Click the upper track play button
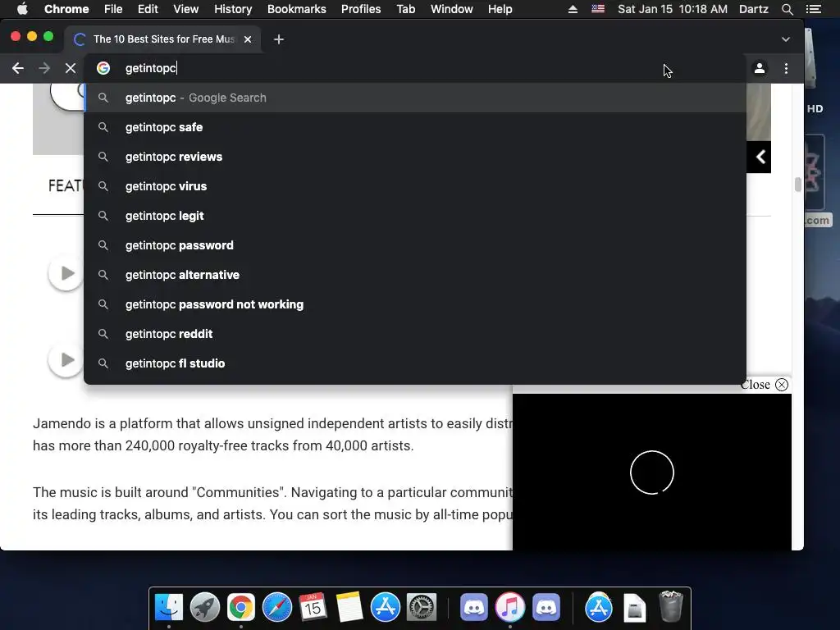This screenshot has width=840, height=630. point(66,273)
